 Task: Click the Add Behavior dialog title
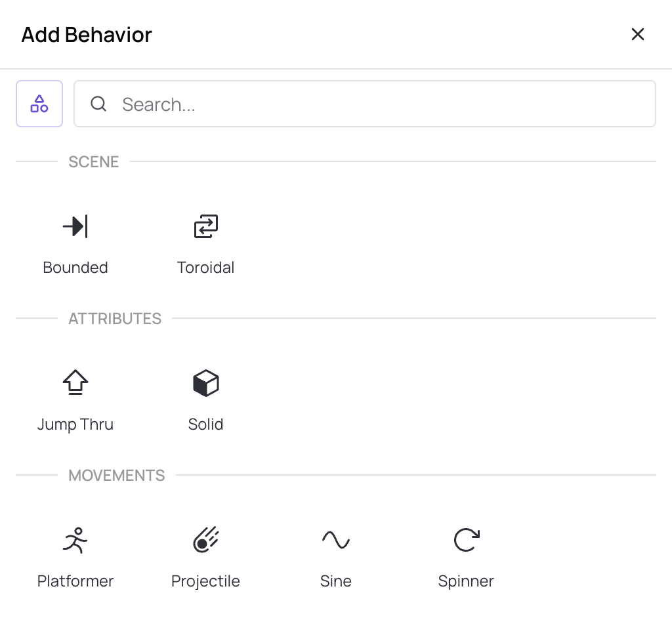[86, 34]
